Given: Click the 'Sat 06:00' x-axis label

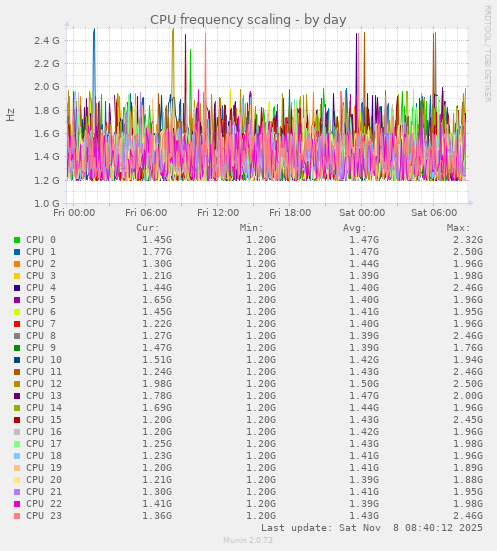Looking at the screenshot, I should click(434, 213).
